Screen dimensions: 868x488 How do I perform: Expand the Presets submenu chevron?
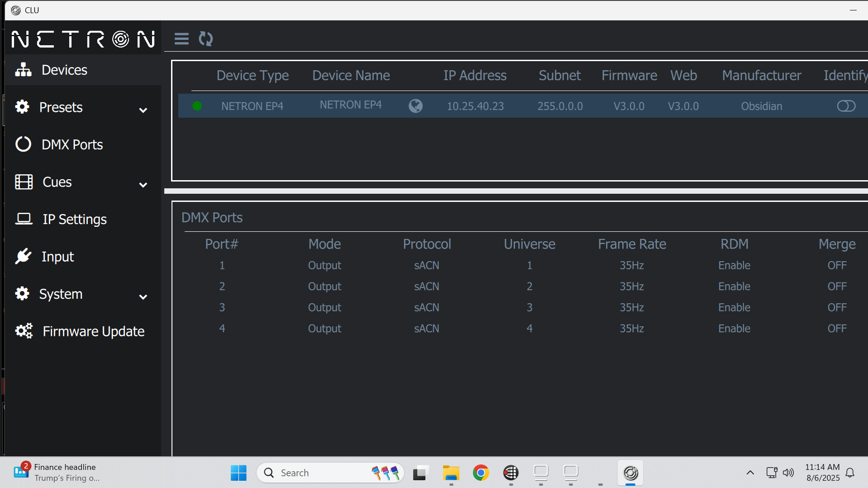point(143,110)
